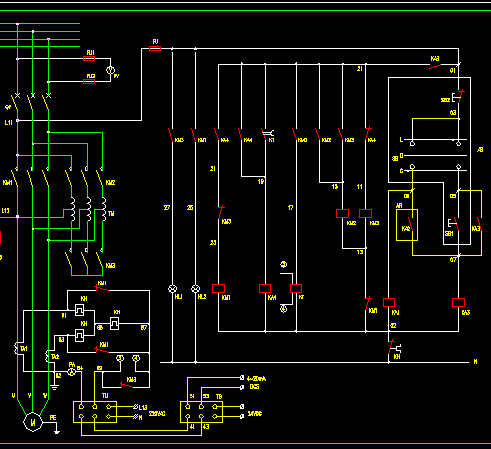
Task: Click wire number 27
Action: click(x=167, y=208)
